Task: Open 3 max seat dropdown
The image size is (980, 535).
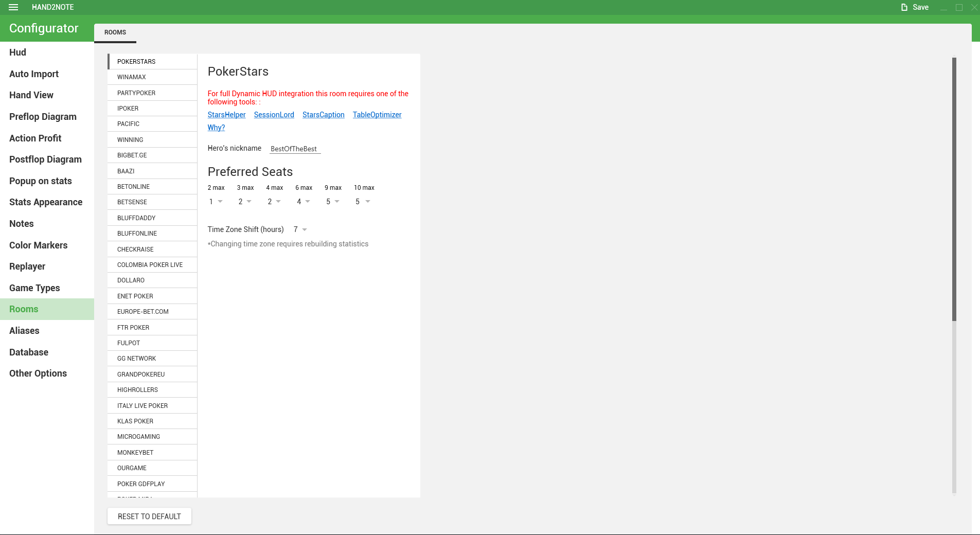Action: pyautogui.click(x=245, y=202)
